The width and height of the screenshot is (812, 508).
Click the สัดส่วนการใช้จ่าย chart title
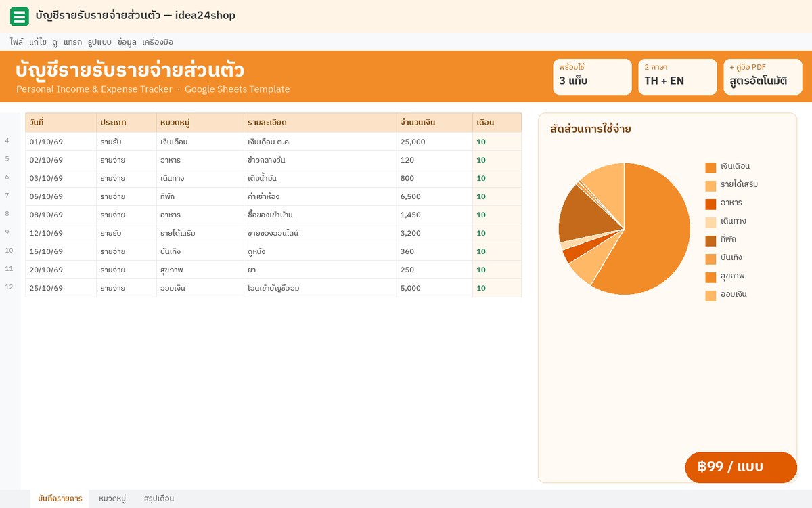point(591,129)
